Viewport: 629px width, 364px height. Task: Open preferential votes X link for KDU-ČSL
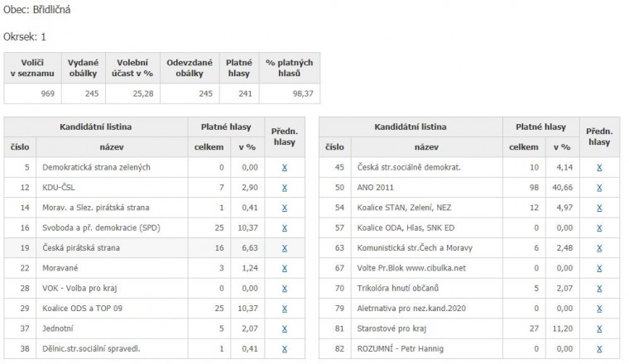(x=285, y=188)
